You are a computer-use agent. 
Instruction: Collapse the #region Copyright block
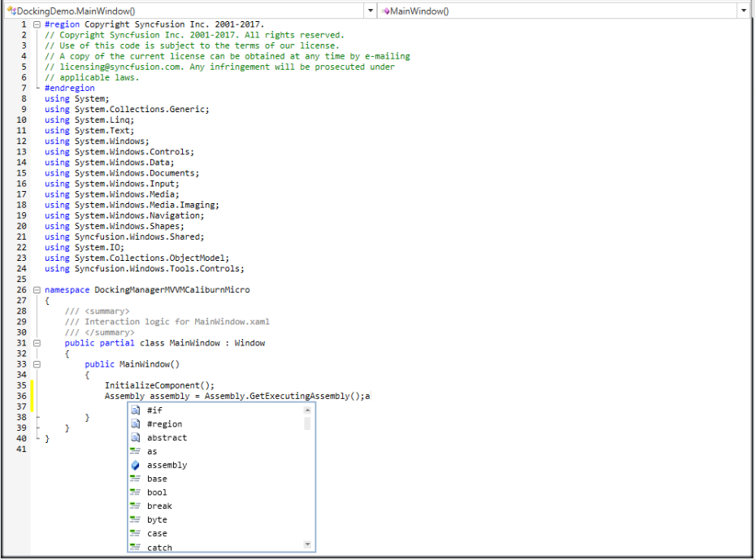coord(37,24)
